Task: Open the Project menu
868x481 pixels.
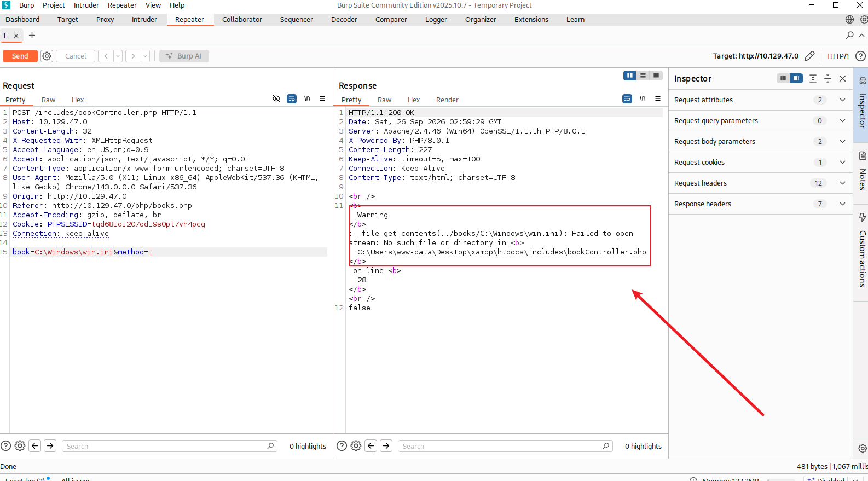Action: pyautogui.click(x=54, y=5)
